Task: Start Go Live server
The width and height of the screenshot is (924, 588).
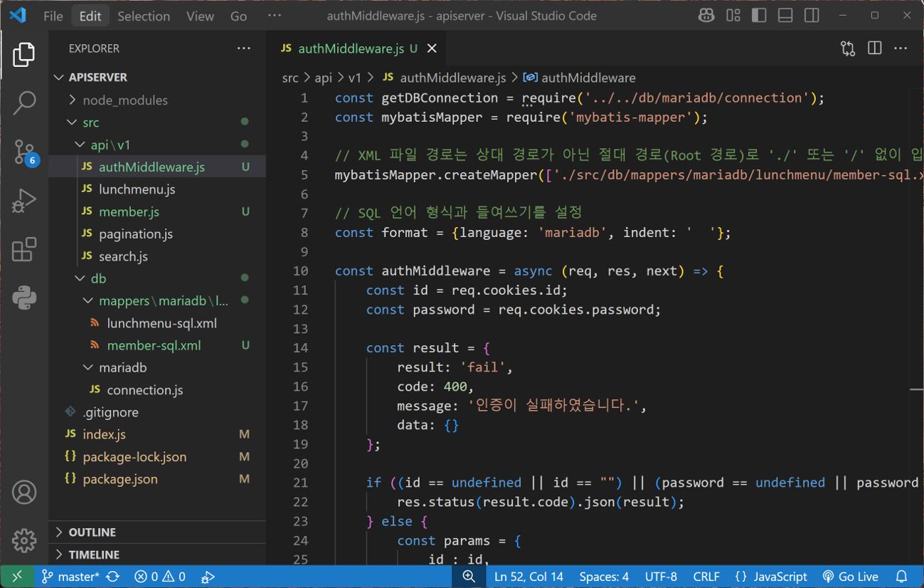Action: 850,577
